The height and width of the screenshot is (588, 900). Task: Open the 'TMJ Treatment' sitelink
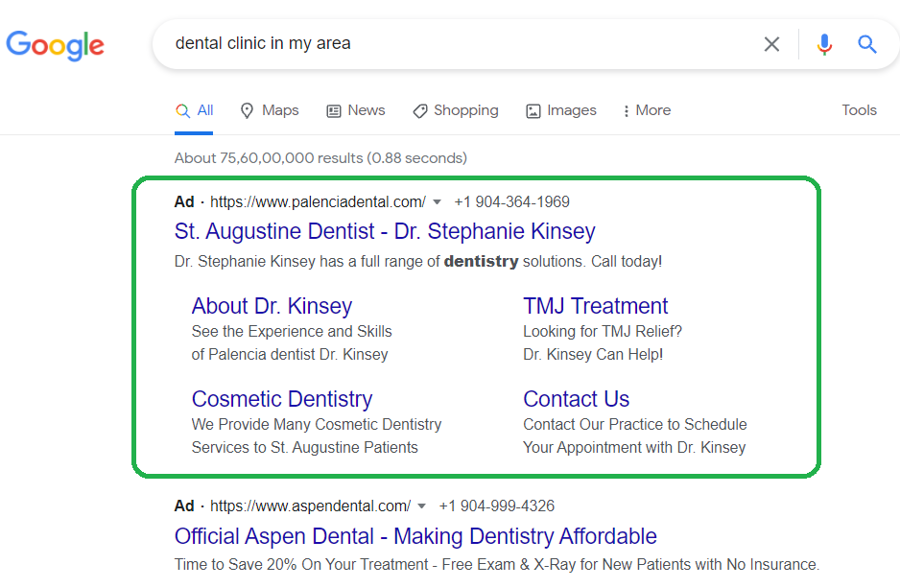point(595,306)
